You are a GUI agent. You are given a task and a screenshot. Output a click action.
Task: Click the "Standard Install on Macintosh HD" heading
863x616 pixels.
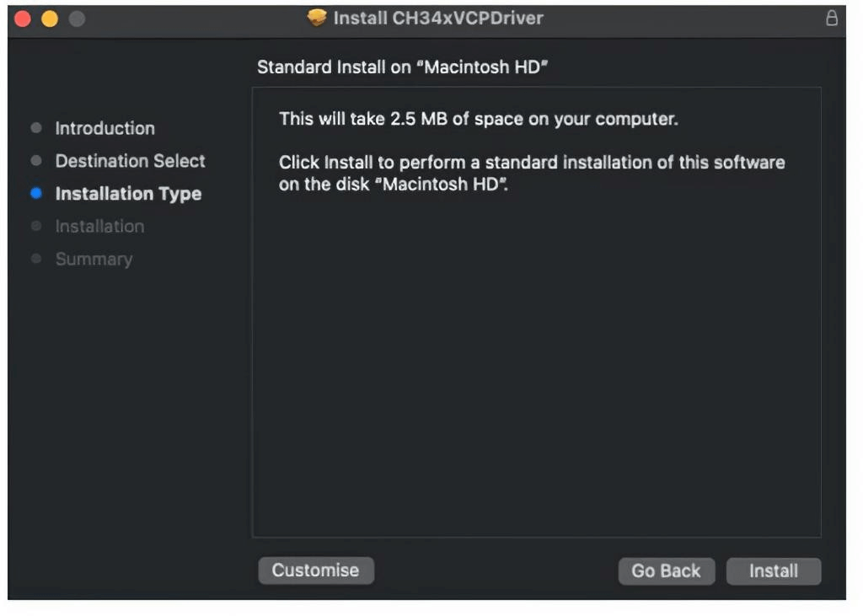point(403,67)
